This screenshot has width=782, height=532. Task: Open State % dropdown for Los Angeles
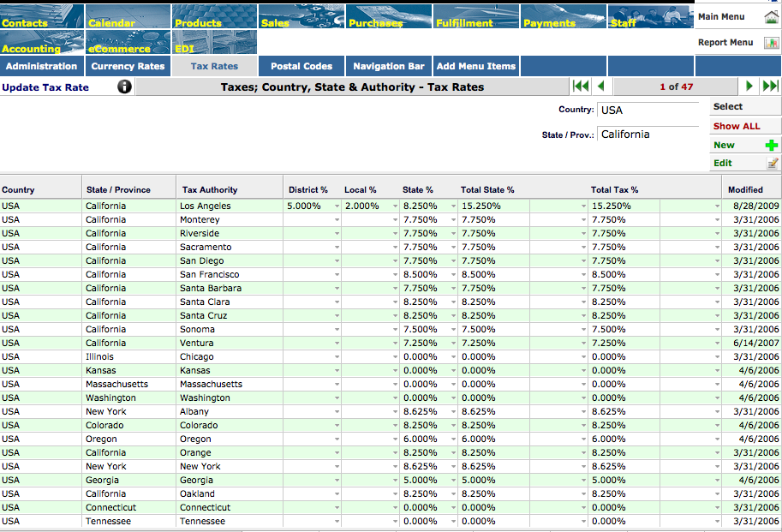[x=453, y=206]
